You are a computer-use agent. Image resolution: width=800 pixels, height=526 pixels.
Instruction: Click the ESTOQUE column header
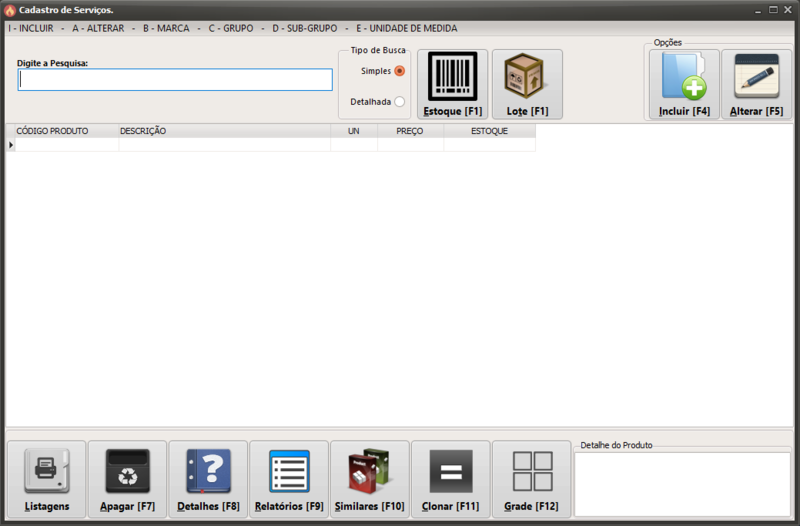489,131
